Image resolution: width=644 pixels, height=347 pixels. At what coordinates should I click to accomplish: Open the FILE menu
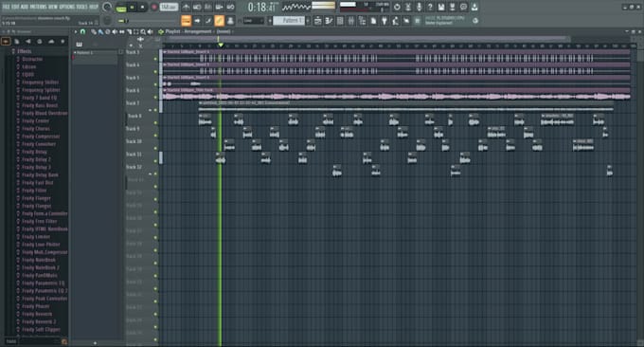[7, 7]
